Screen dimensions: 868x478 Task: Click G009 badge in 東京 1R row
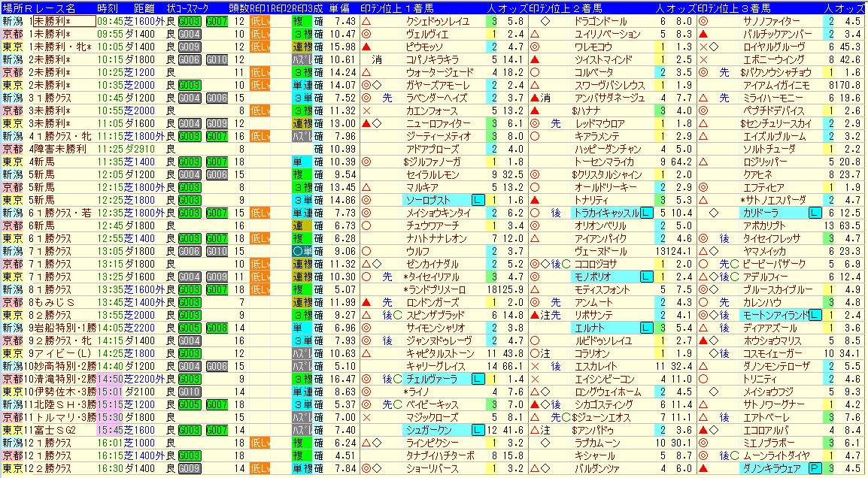coord(190,47)
